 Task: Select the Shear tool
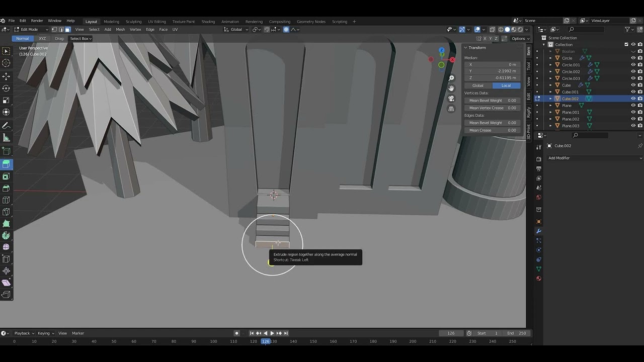[x=6, y=283]
